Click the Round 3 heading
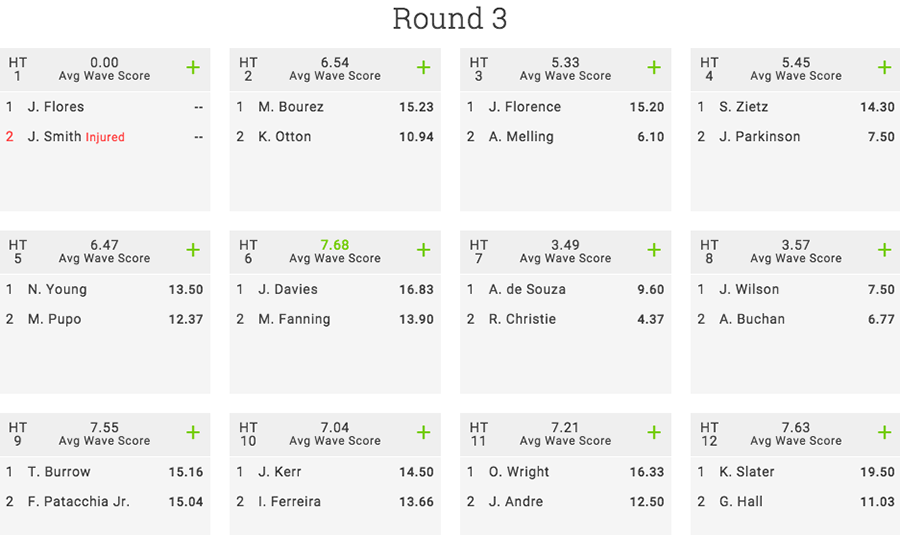 tap(450, 19)
